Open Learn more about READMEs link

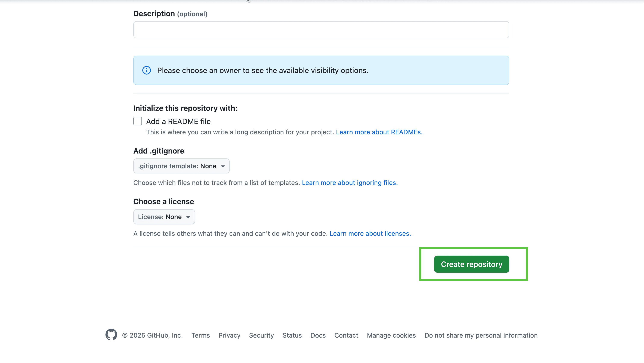(379, 132)
